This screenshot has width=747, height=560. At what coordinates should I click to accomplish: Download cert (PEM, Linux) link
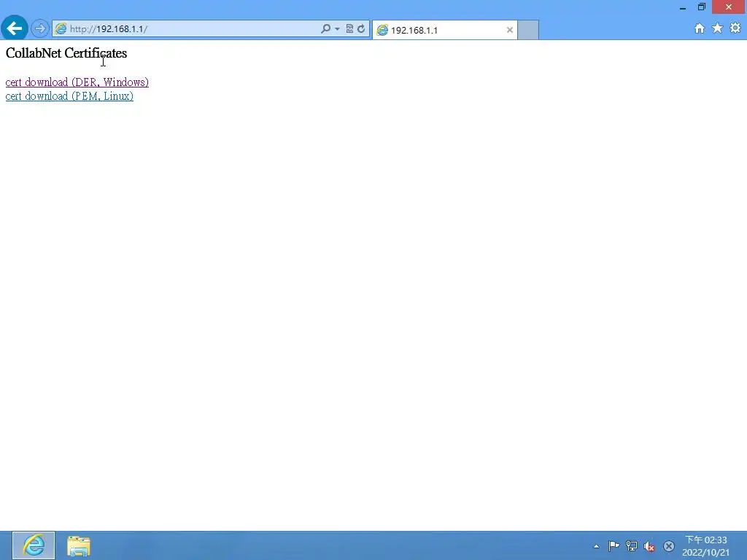tap(69, 96)
